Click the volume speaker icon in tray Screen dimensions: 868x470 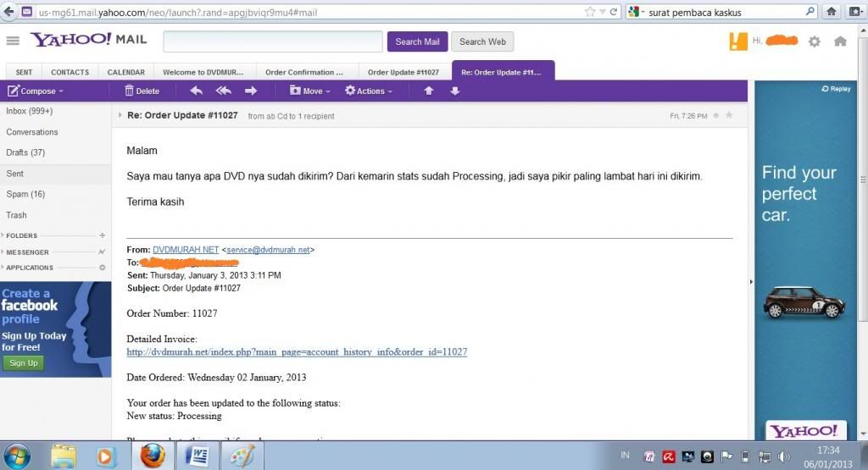(x=783, y=456)
